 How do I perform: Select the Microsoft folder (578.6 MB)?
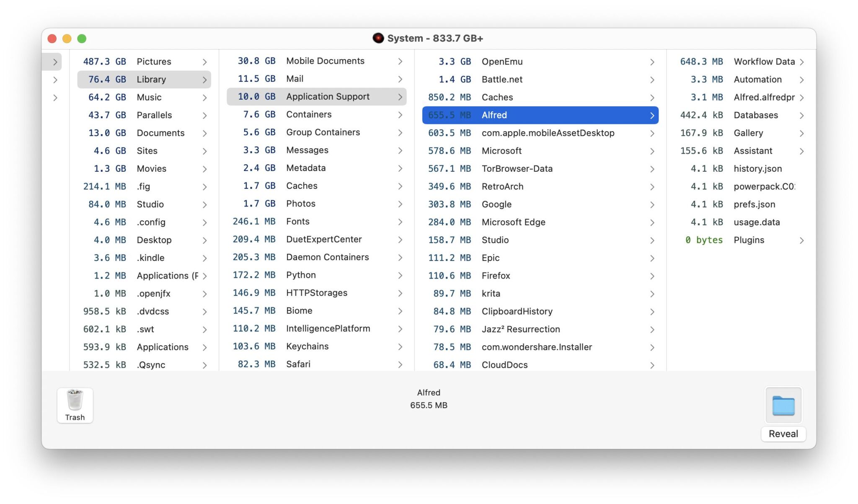click(540, 151)
